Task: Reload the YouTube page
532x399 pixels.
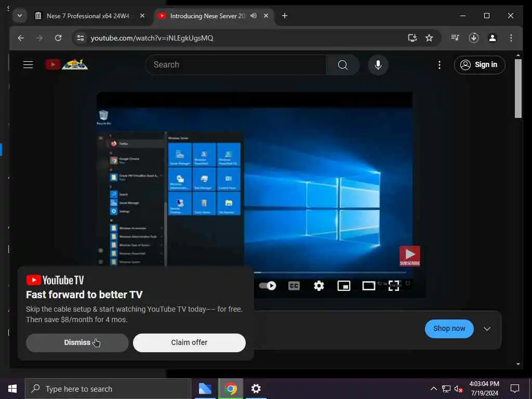Action: pyautogui.click(x=58, y=38)
